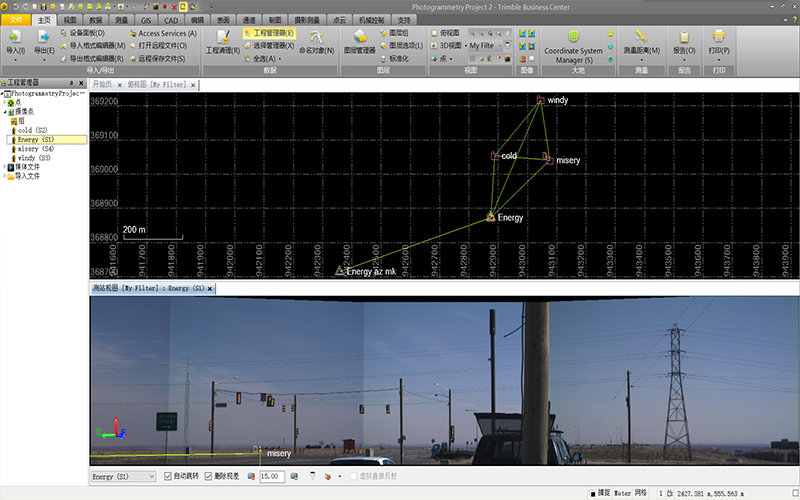The image size is (800, 500).
Task: Select misery (S4) in project tree
Action: [35, 148]
